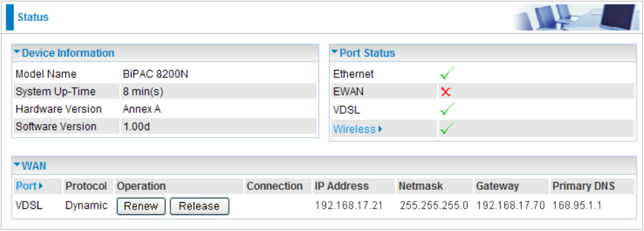This screenshot has height=231, width=644.
Task: Collapse the Port Status section arrow
Action: pos(335,52)
